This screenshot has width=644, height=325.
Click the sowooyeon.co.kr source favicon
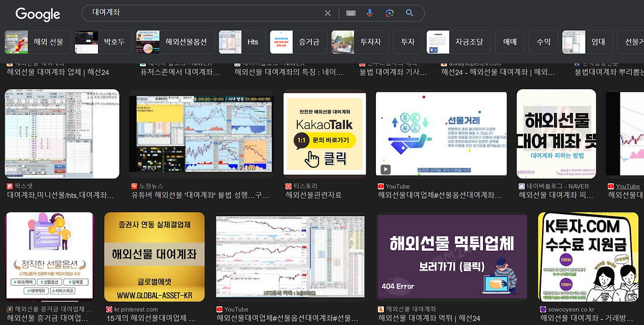coord(543,309)
